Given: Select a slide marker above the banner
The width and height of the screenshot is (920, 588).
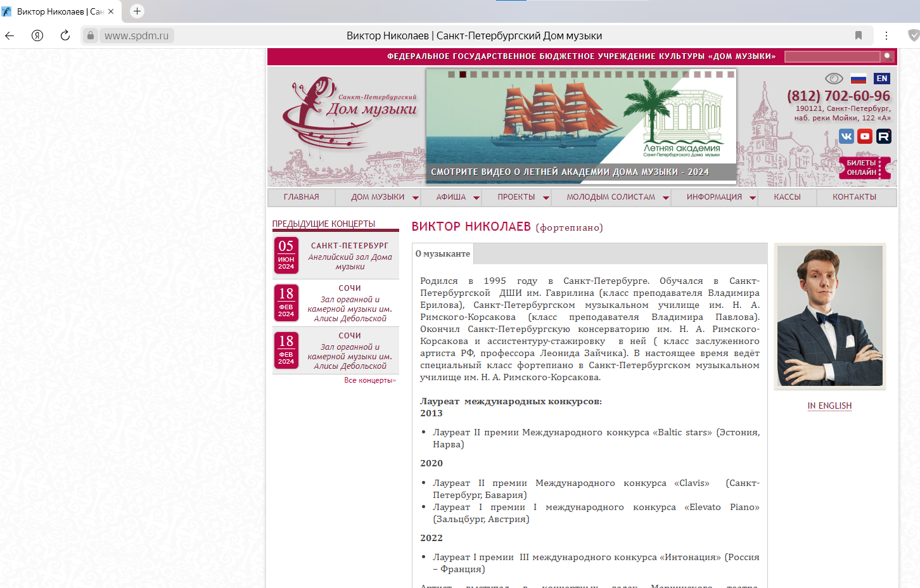Looking at the screenshot, I should point(463,73).
